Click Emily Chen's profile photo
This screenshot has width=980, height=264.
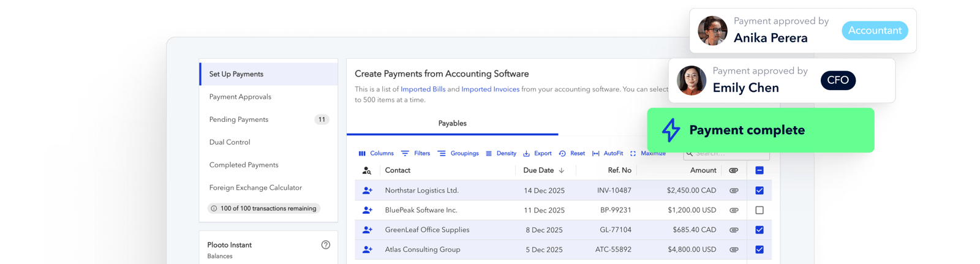pos(692,80)
